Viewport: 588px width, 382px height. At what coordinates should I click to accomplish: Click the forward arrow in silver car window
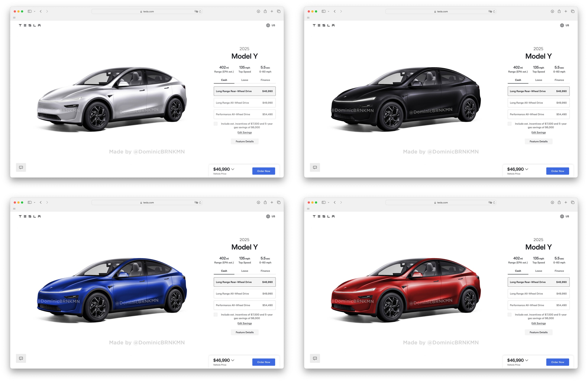47,11
